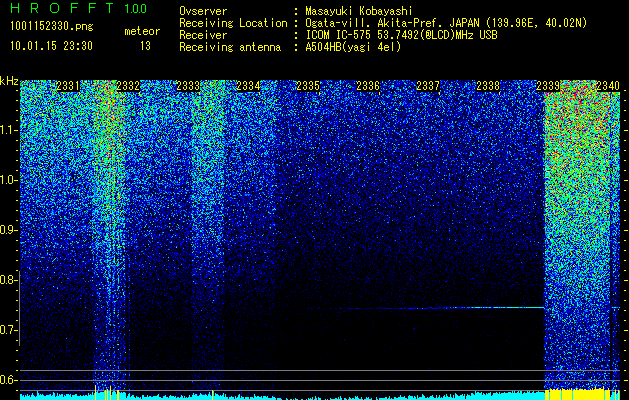629x400 pixels.
Task: Click the A504HB(yagi 4el) antenna value
Action: coord(353,47)
